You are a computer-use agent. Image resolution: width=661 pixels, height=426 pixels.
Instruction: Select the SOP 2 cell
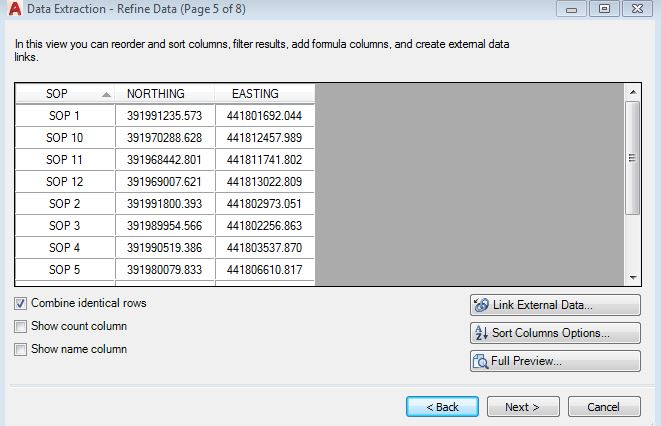click(65, 204)
